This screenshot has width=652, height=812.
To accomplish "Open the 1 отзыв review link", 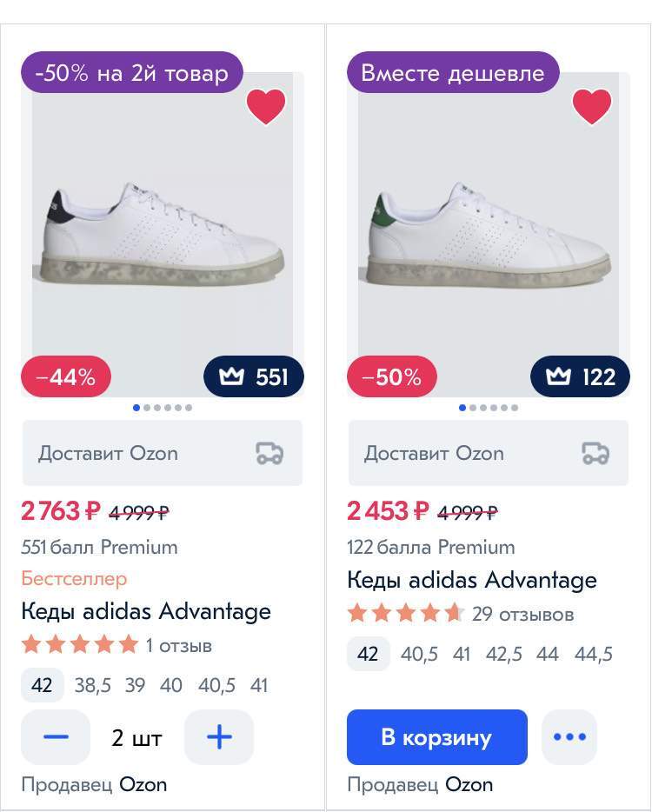I will 179,646.
